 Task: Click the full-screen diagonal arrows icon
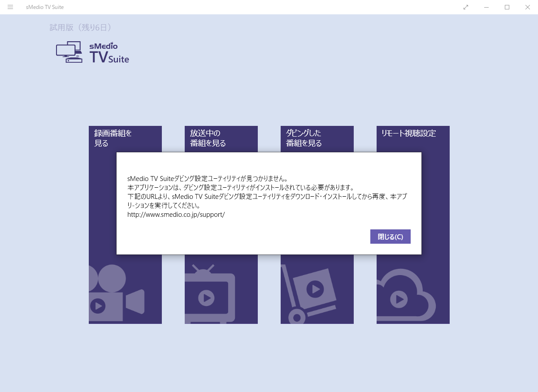point(466,7)
